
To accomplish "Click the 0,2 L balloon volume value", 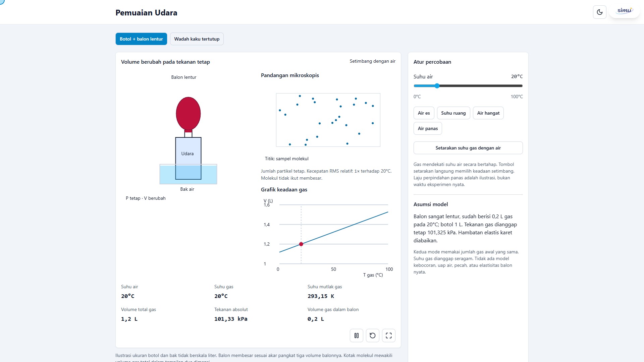I will click(x=316, y=319).
